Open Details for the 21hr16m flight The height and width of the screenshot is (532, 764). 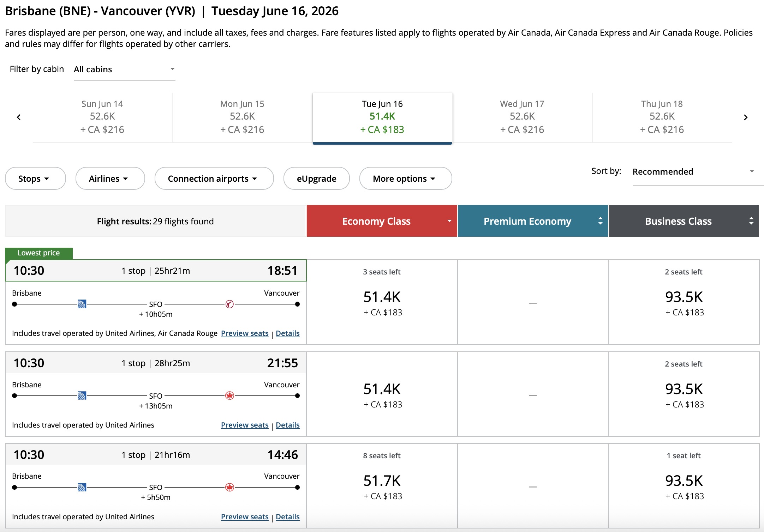(x=288, y=517)
